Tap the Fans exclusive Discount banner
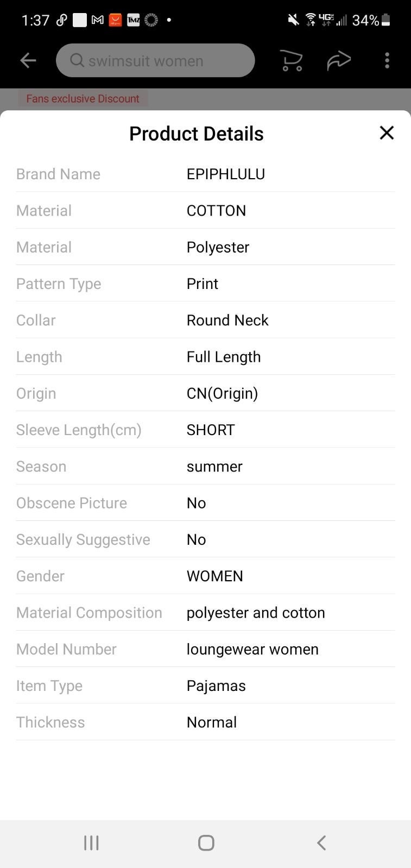 point(83,99)
